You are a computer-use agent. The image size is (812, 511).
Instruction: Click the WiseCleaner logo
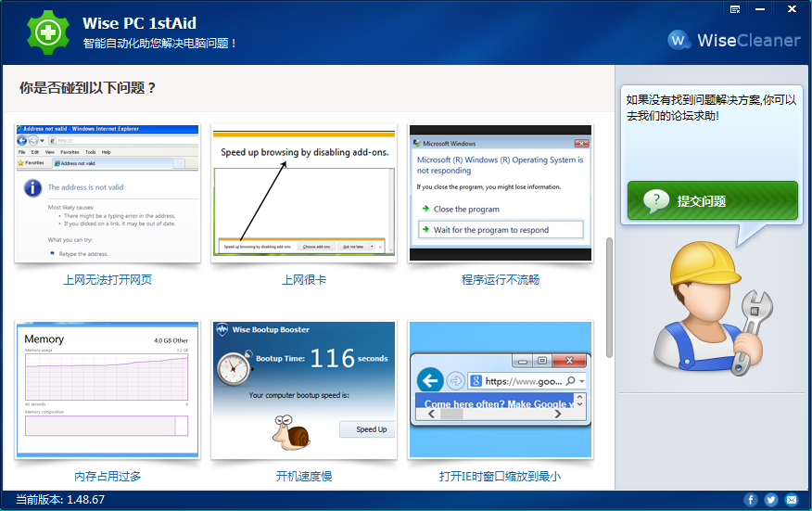pyautogui.click(x=734, y=40)
